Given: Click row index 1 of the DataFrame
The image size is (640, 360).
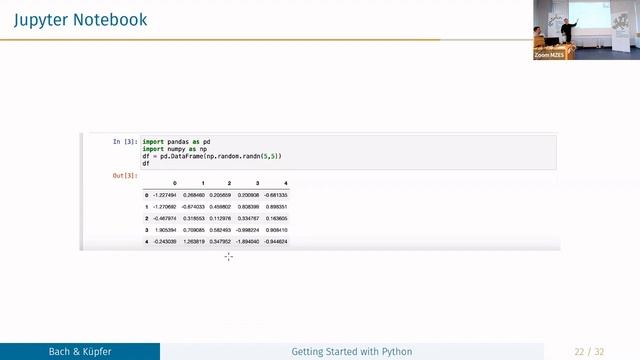Looking at the screenshot, I should click(147, 207).
